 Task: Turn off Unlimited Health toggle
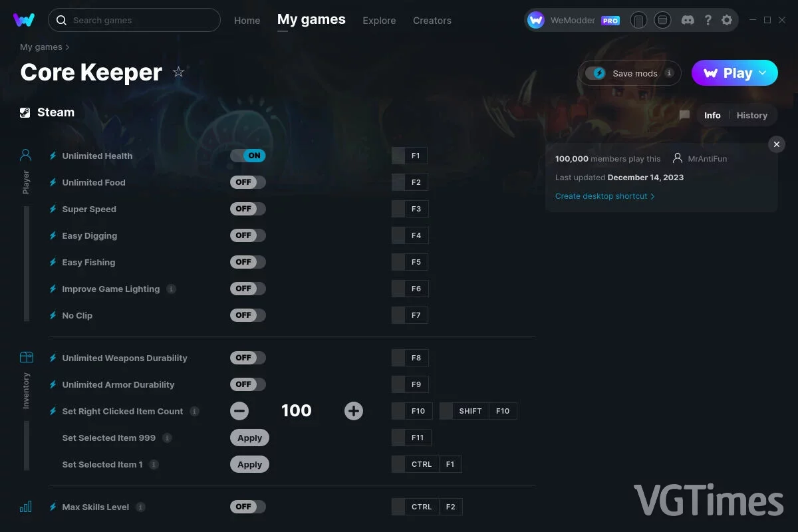(248, 156)
